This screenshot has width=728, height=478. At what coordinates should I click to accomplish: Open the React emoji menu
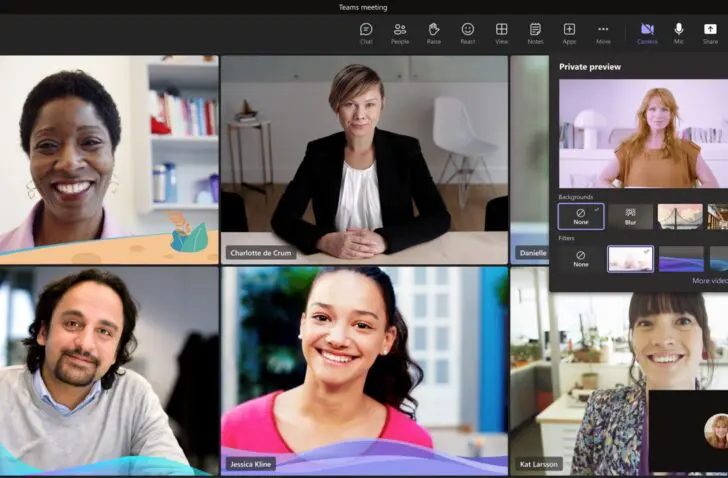468,33
